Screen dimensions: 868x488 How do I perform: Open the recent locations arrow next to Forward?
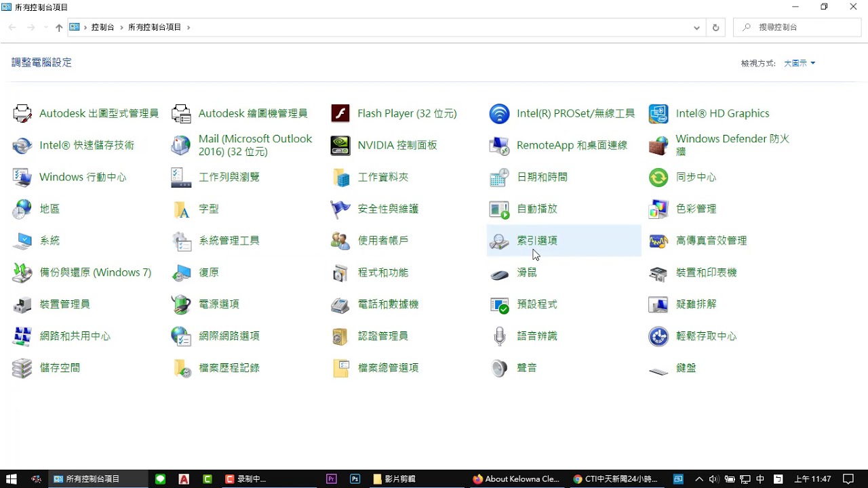[45, 28]
